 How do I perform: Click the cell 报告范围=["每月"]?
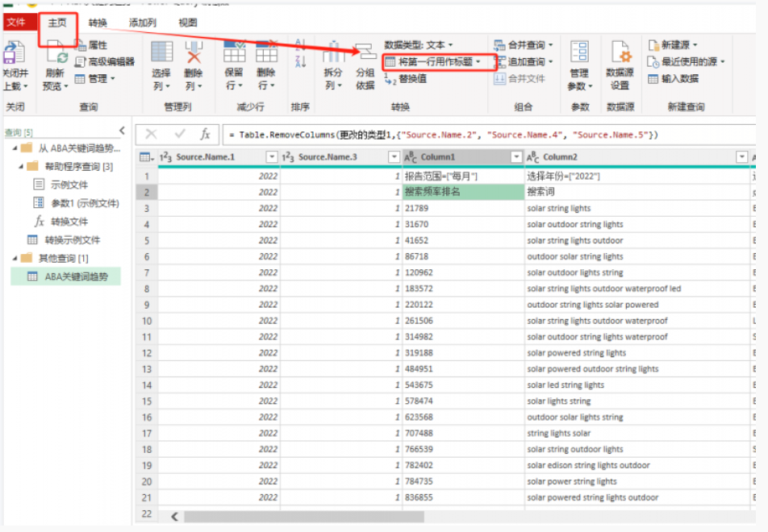pos(463,177)
